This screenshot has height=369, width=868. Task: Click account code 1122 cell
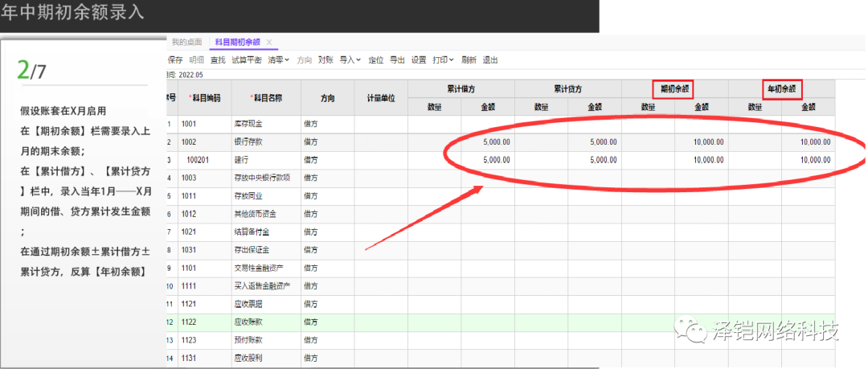[191, 322]
